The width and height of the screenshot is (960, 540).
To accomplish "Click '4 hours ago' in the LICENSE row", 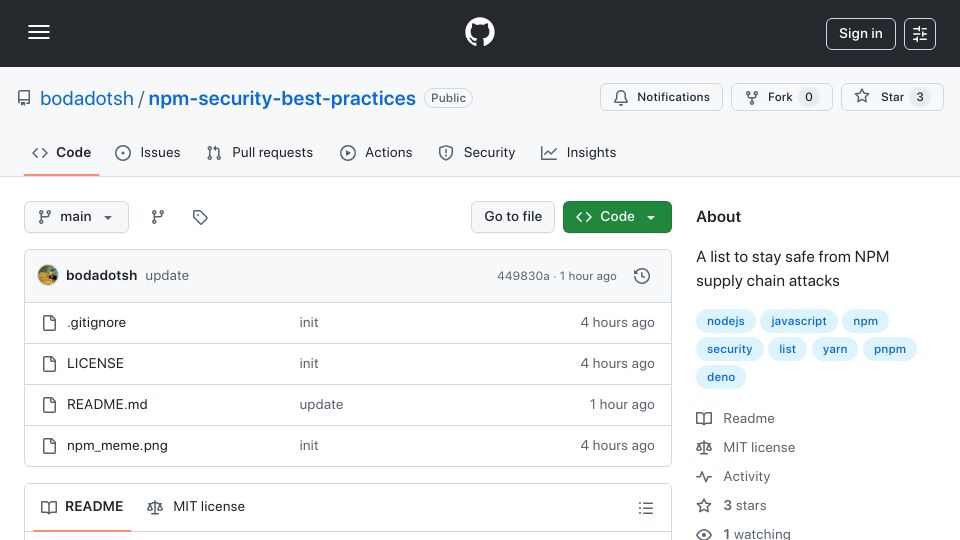I will [x=617, y=364].
